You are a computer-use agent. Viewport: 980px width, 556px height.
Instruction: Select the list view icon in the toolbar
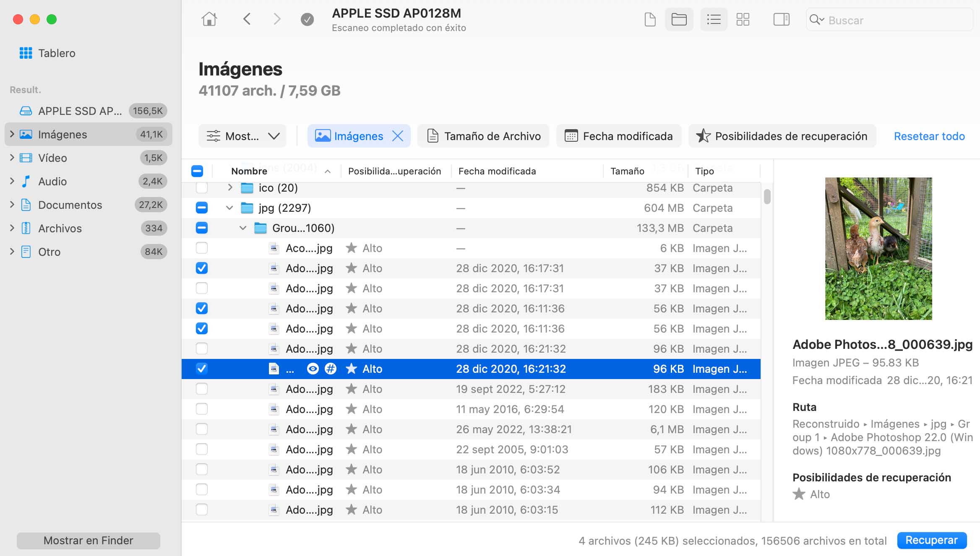[x=713, y=19]
